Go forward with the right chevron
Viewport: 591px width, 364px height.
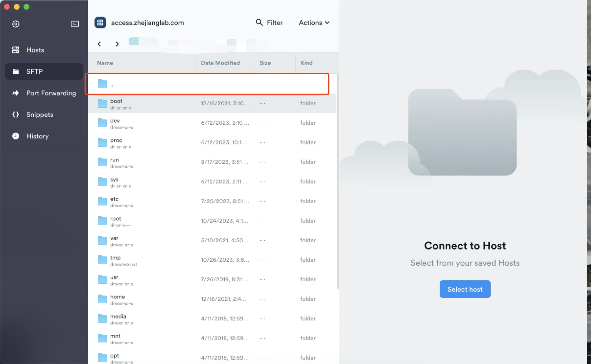(x=117, y=44)
